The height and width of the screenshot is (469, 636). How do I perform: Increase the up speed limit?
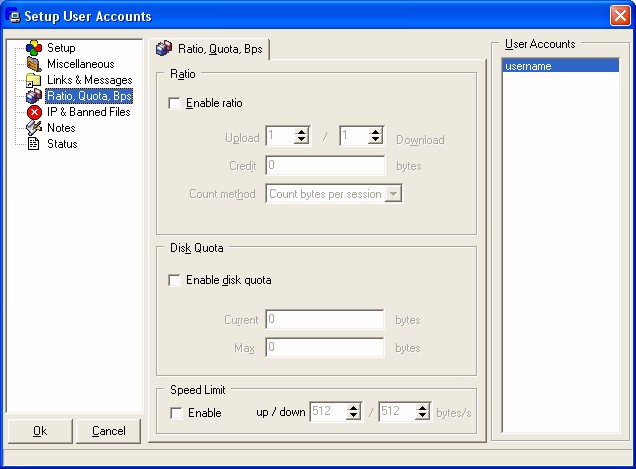point(354,408)
